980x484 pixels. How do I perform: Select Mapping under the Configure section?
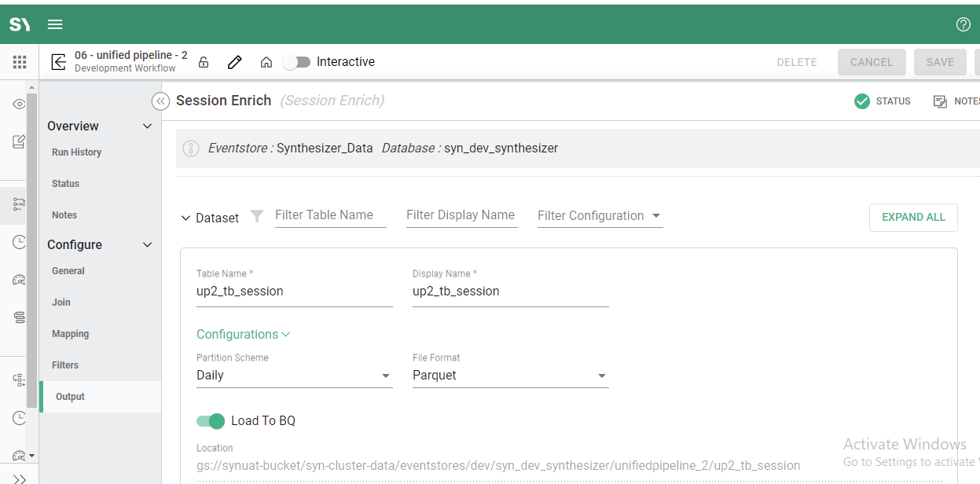click(x=70, y=333)
